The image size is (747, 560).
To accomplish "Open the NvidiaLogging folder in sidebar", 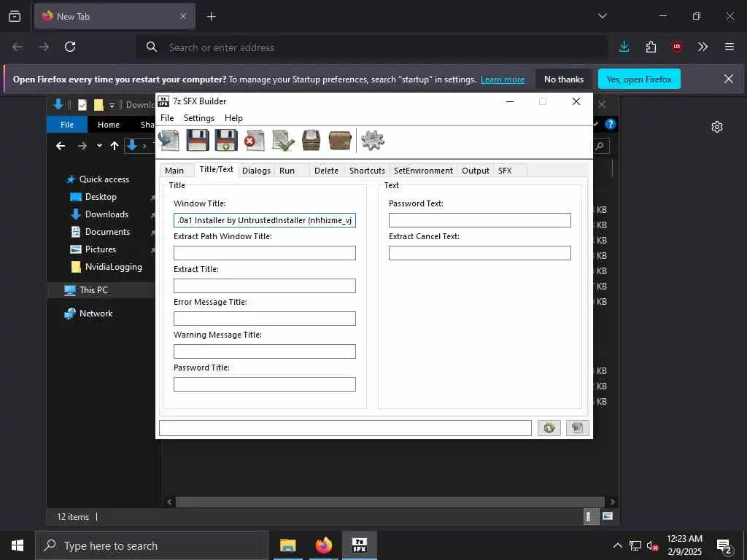I will (x=113, y=267).
